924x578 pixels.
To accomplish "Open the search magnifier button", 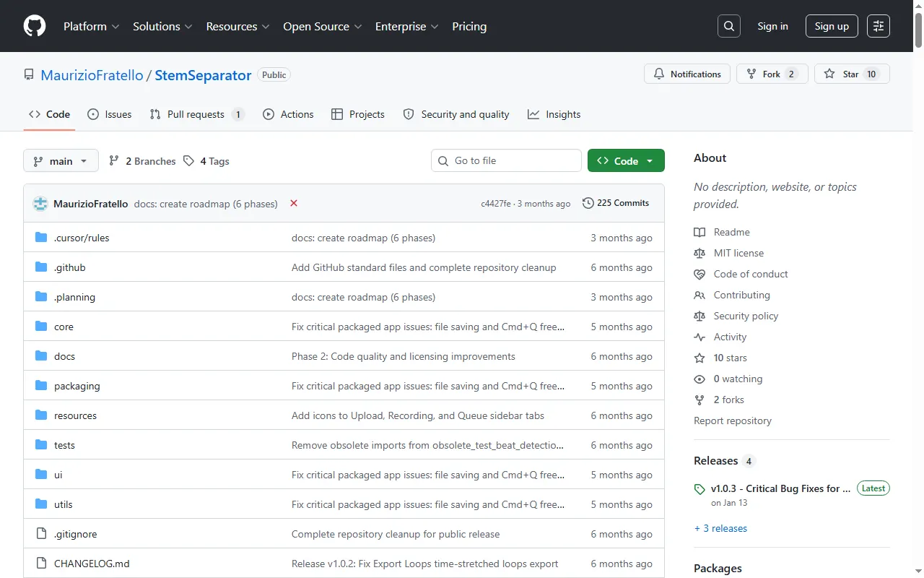I will tap(729, 26).
